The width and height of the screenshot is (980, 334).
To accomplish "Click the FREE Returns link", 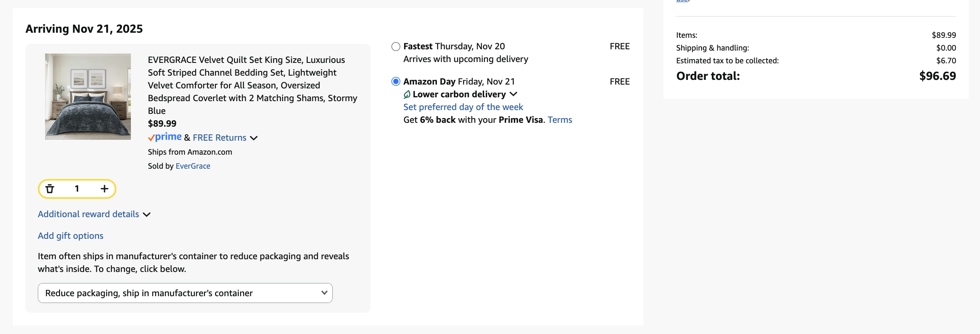I will (219, 138).
